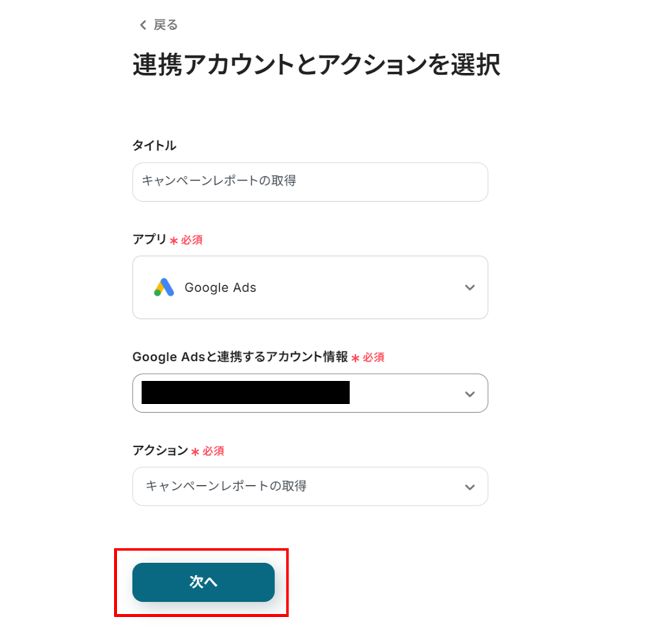Click the red asterisk beside アカウント情報
The width and height of the screenshot is (651, 644).
355,358
